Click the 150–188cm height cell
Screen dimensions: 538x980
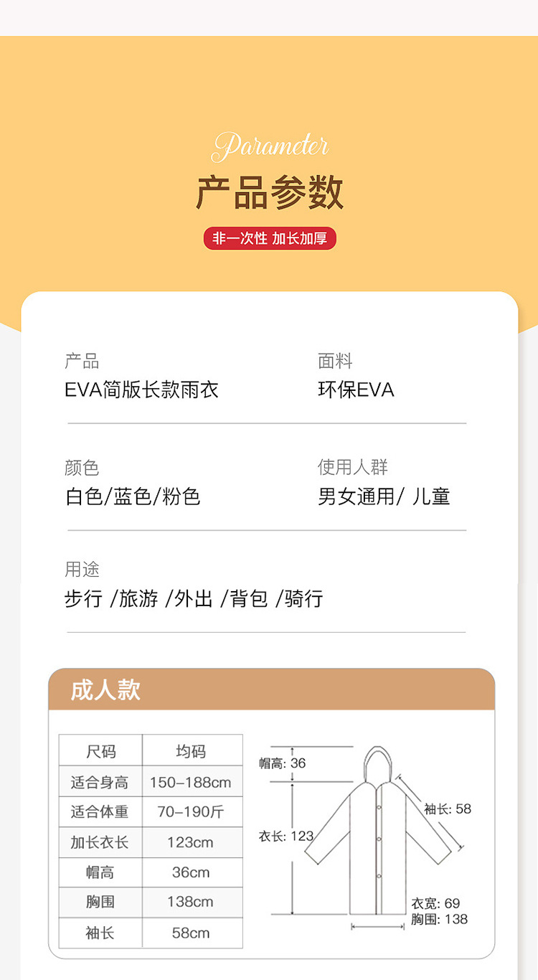coord(191,782)
